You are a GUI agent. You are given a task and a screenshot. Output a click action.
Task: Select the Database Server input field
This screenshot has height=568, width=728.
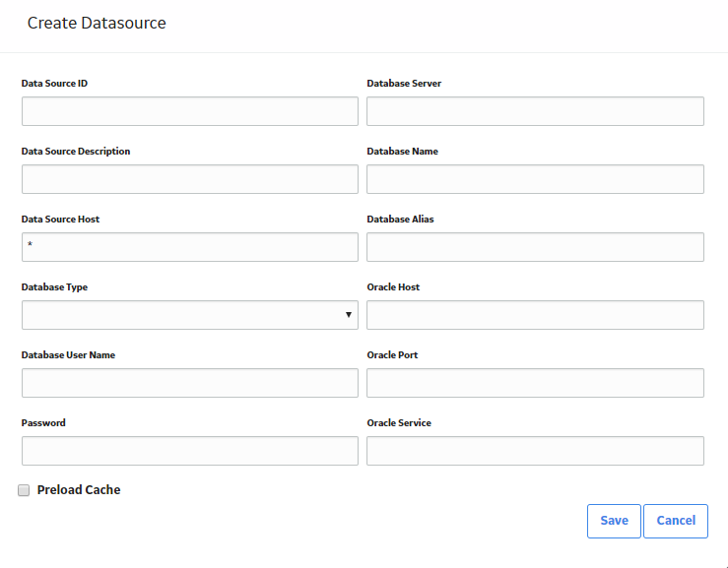point(535,111)
